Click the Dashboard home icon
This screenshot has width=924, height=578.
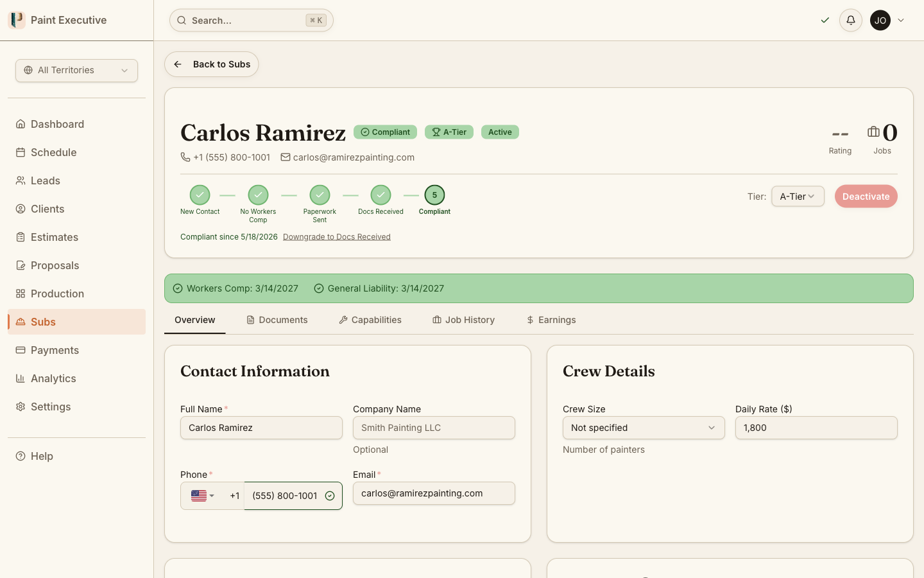tap(21, 124)
